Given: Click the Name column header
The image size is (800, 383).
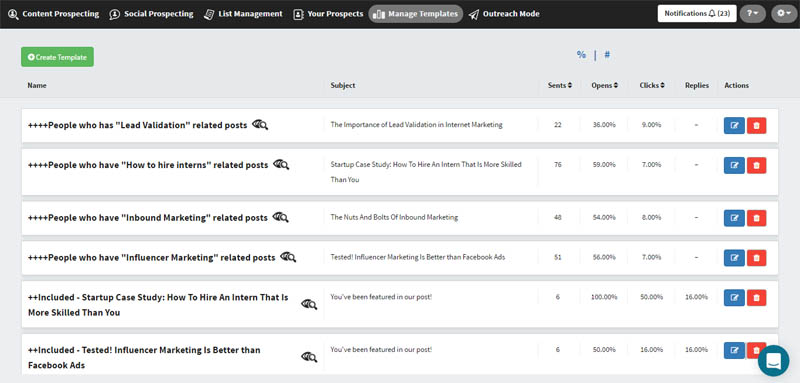Looking at the screenshot, I should tap(37, 85).
